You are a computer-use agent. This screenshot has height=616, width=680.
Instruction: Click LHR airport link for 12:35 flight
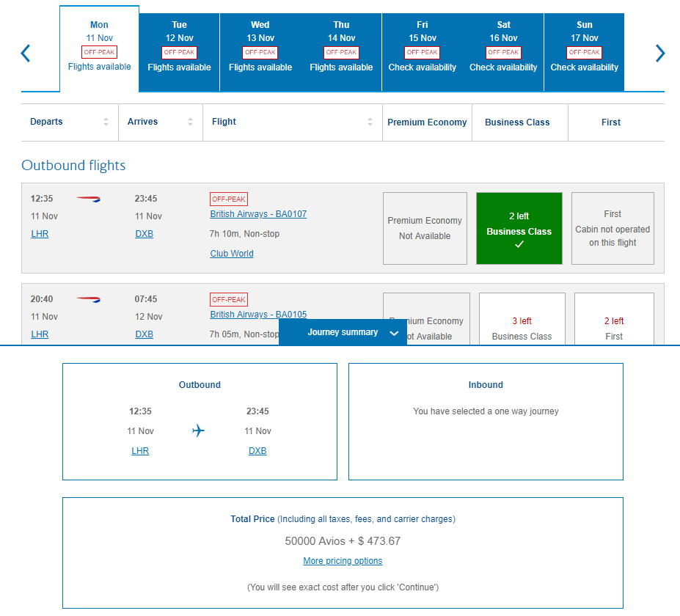point(40,234)
